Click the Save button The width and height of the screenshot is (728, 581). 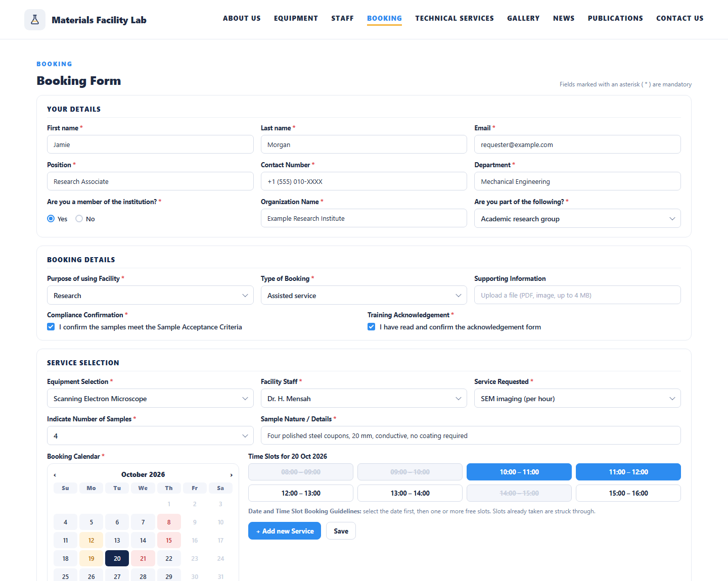pyautogui.click(x=341, y=531)
